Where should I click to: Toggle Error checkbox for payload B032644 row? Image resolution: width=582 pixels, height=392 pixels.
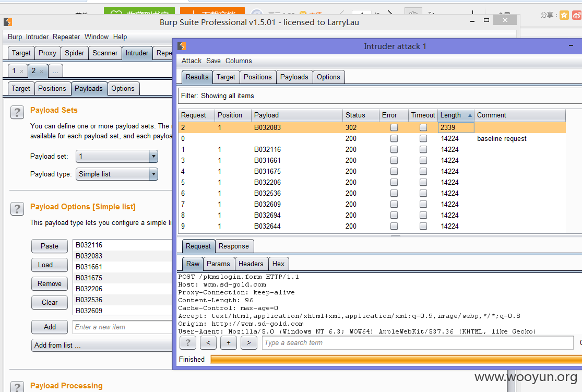[x=394, y=226]
